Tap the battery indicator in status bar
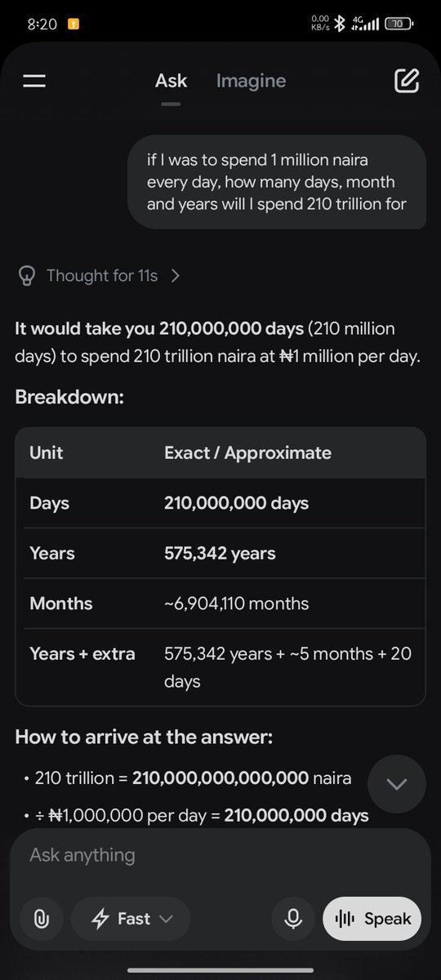Screen dimensions: 441x980 tap(399, 24)
